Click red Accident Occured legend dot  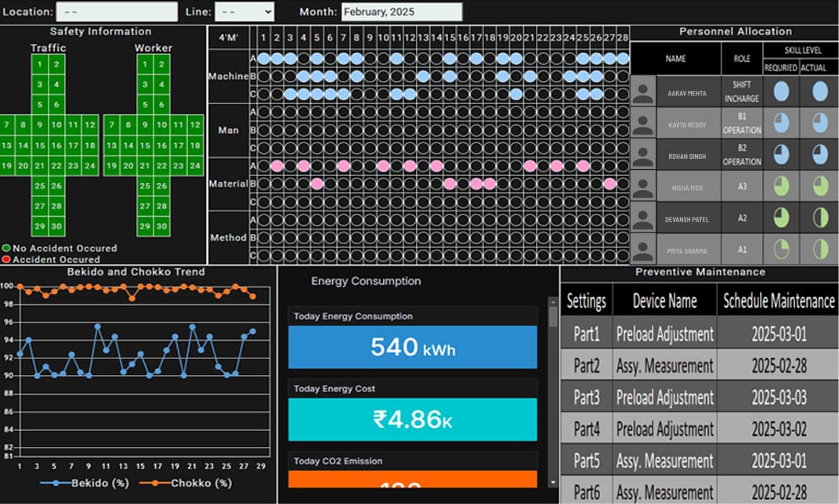coord(6,259)
